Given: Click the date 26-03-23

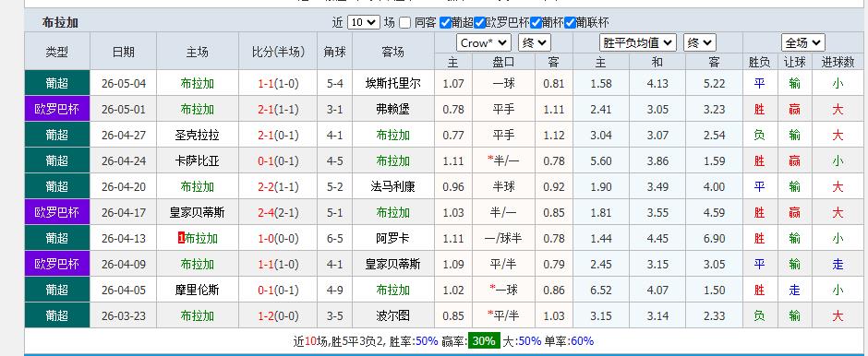Looking at the screenshot, I should tap(124, 315).
